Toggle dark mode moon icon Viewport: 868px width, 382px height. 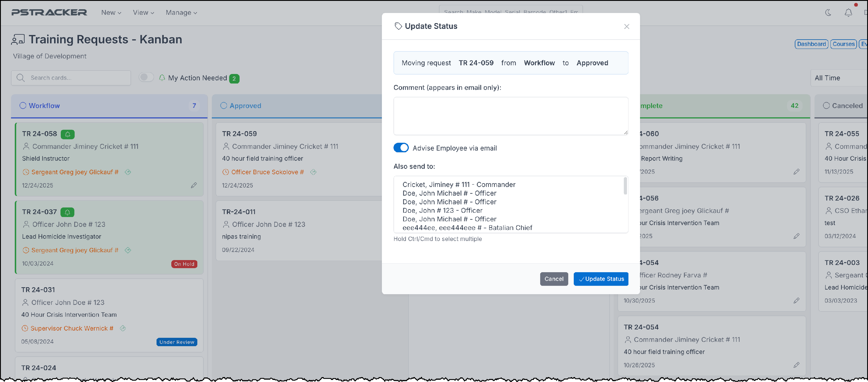828,12
